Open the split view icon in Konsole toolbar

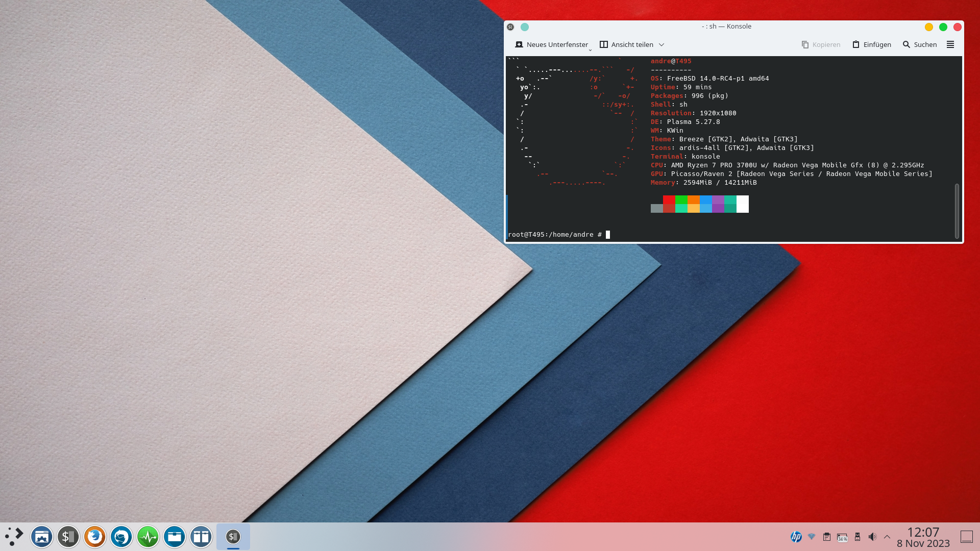click(603, 44)
